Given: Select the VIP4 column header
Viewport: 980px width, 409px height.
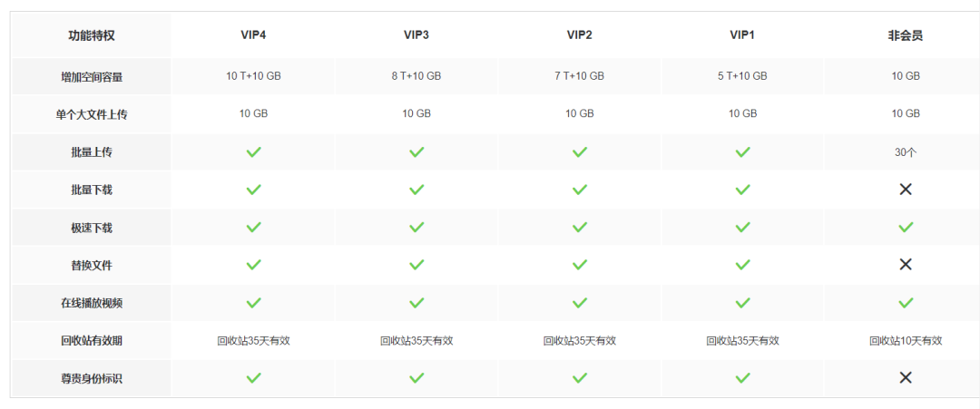Looking at the screenshot, I should coord(253,35).
